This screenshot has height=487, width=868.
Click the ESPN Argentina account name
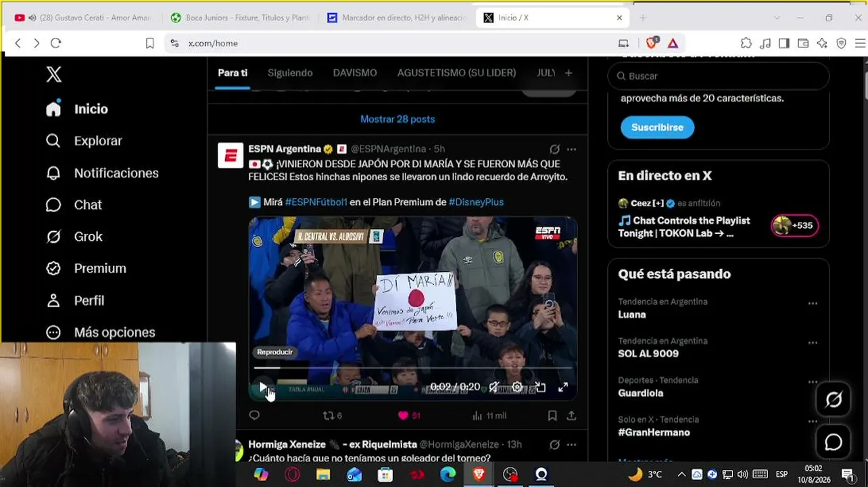pyautogui.click(x=285, y=149)
